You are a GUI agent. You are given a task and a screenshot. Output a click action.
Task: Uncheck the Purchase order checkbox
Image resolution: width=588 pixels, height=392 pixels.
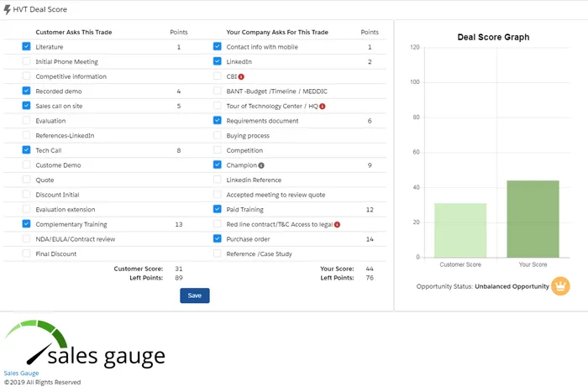217,238
